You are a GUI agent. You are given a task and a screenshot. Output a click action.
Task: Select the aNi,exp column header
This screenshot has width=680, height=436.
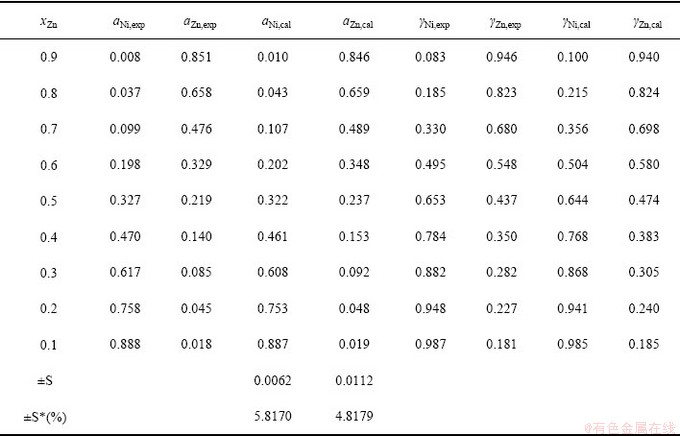pos(128,22)
